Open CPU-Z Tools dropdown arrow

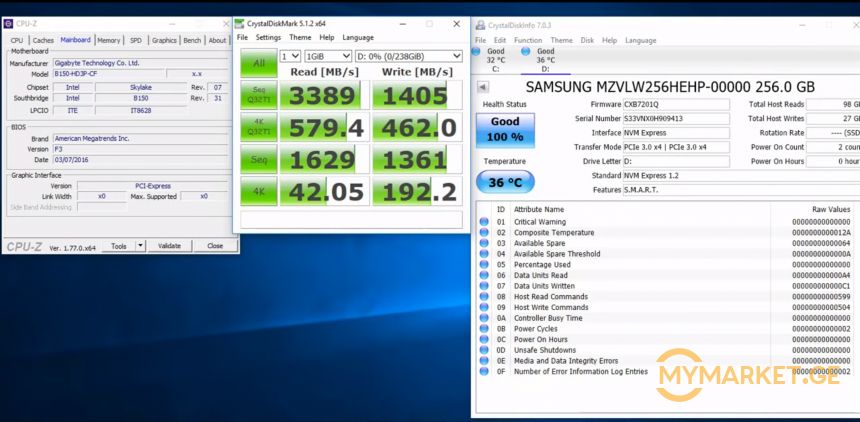(x=140, y=246)
